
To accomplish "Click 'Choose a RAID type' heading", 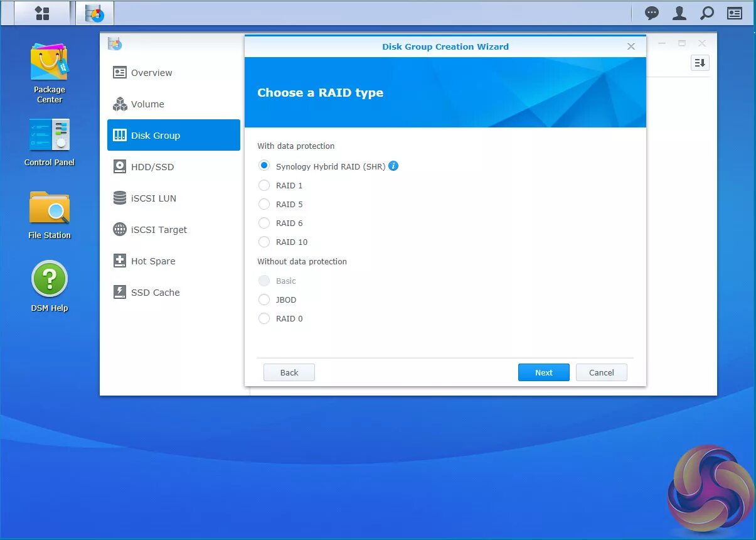I will tap(321, 92).
